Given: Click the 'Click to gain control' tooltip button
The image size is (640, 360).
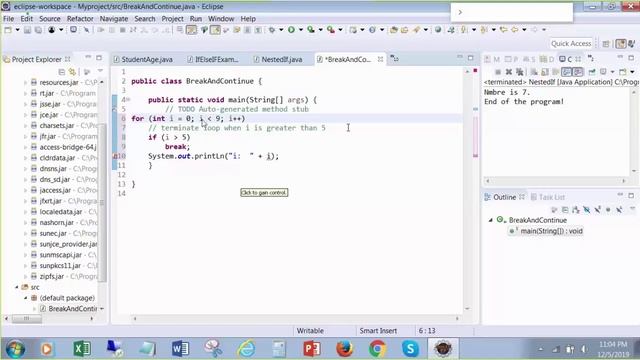Looking at the screenshot, I should coord(264,193).
